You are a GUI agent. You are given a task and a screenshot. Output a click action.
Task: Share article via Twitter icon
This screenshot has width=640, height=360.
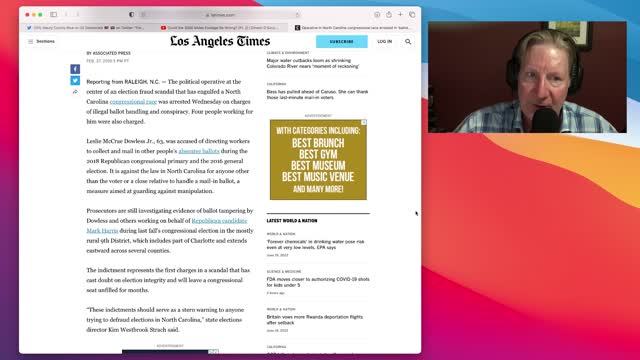(75, 80)
